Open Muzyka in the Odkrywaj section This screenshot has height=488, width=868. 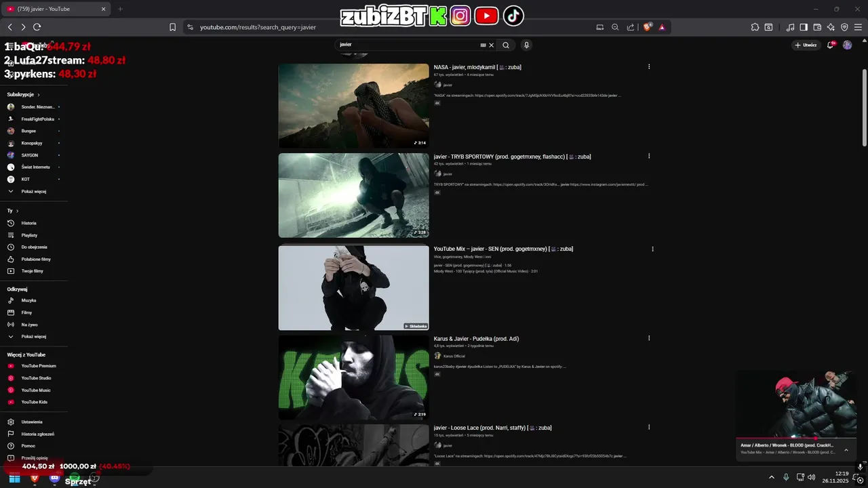tap(28, 300)
